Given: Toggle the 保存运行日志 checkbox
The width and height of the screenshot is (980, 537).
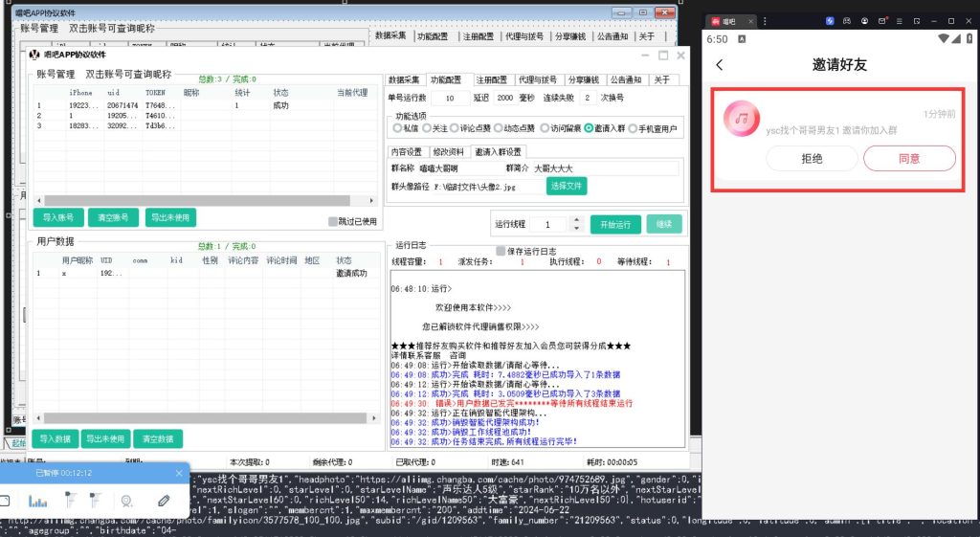Looking at the screenshot, I should tap(501, 251).
